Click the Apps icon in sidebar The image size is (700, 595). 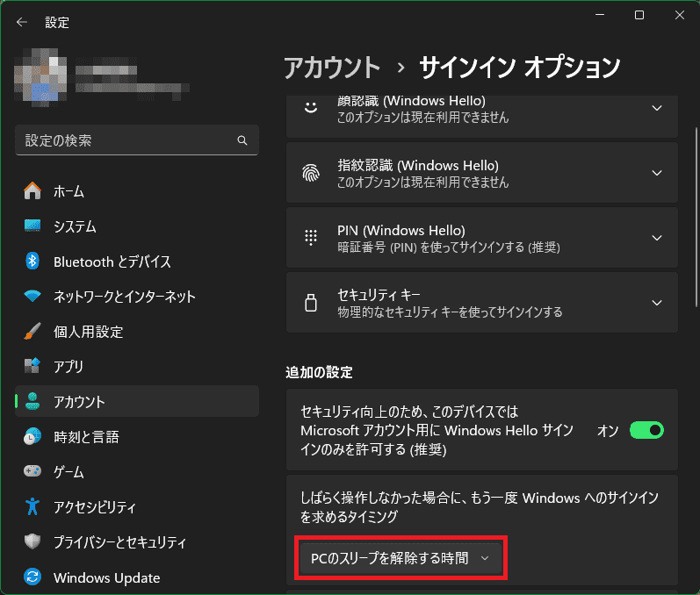pos(32,367)
